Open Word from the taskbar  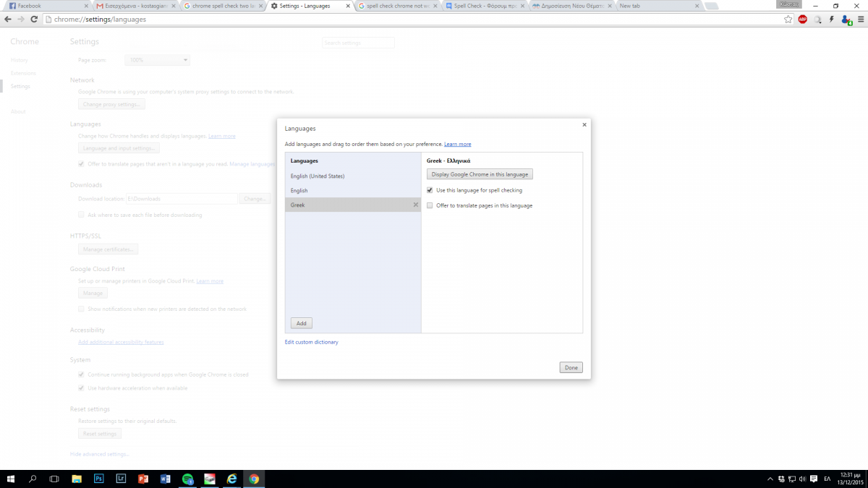[165, 479]
